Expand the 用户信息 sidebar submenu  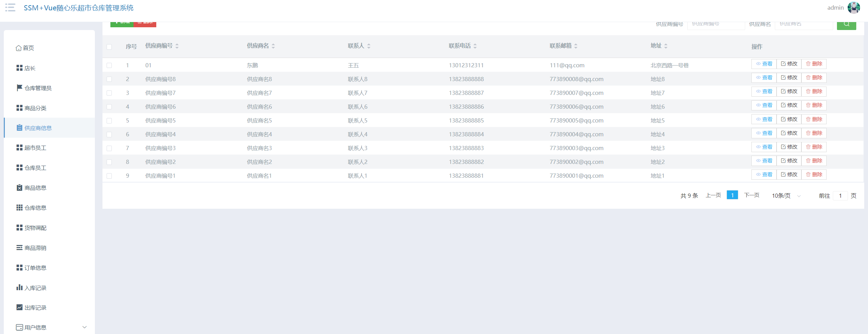[85, 327]
